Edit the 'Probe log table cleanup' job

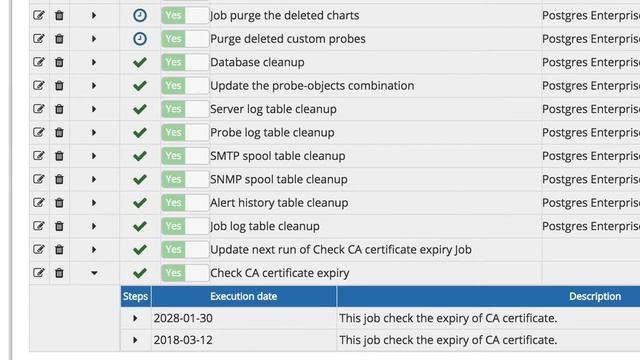(39, 132)
